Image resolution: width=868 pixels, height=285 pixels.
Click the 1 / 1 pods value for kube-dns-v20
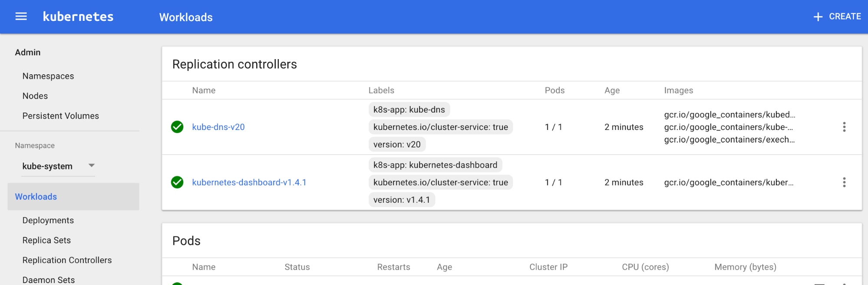pos(554,127)
